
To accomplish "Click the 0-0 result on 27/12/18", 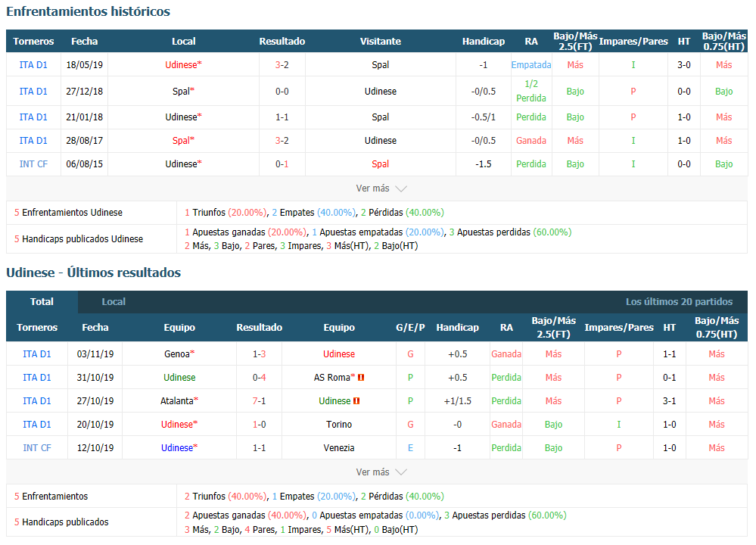I will coord(282,91).
